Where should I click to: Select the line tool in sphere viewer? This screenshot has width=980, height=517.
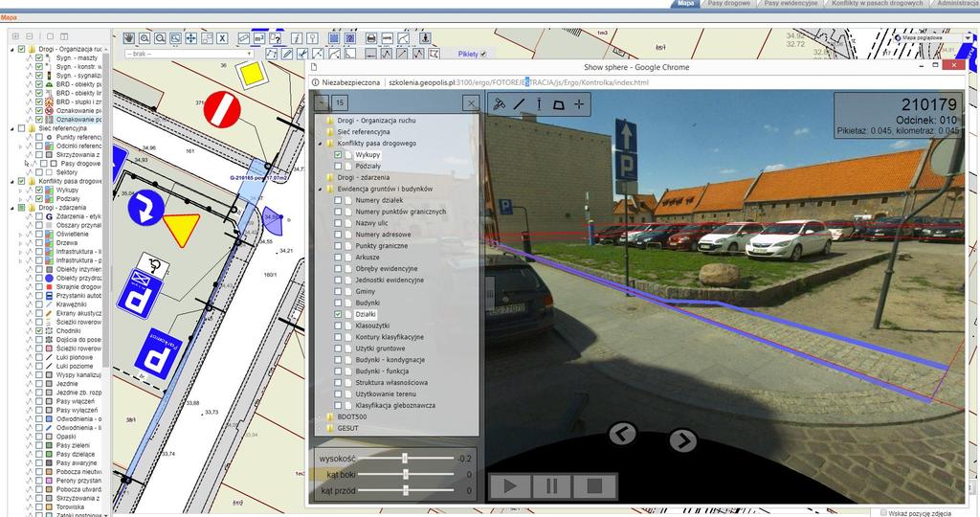tap(519, 104)
